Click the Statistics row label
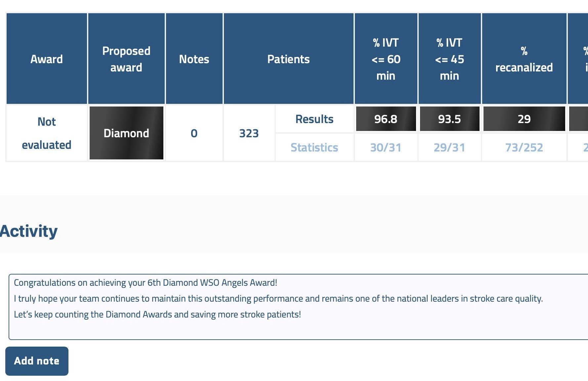Viewport: 588px width, 381px height. tap(314, 147)
